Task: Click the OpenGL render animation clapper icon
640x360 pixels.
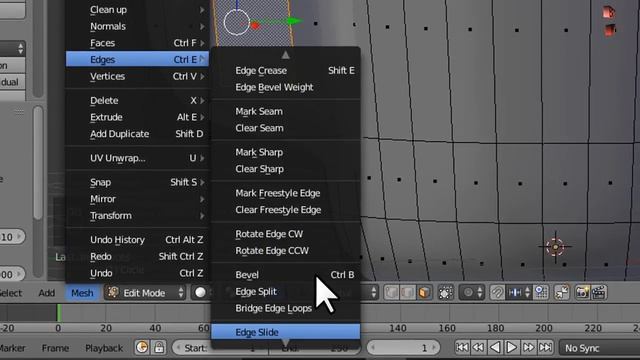Action: (599, 292)
